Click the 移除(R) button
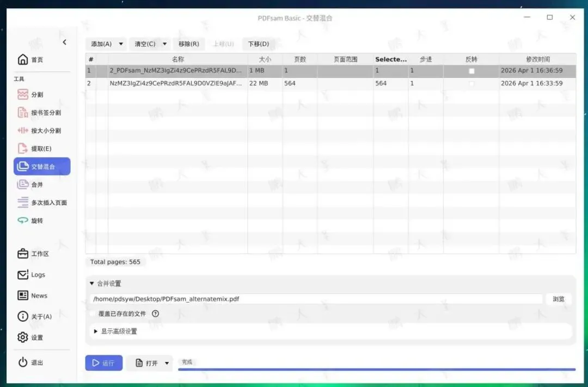 click(188, 44)
